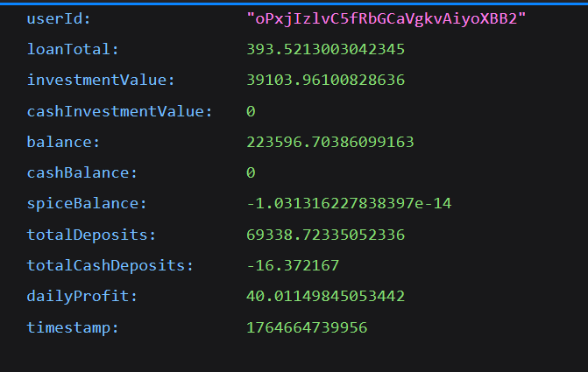
Task: Select the totalDeposits value 69338.72335052336
Action: click(x=325, y=235)
